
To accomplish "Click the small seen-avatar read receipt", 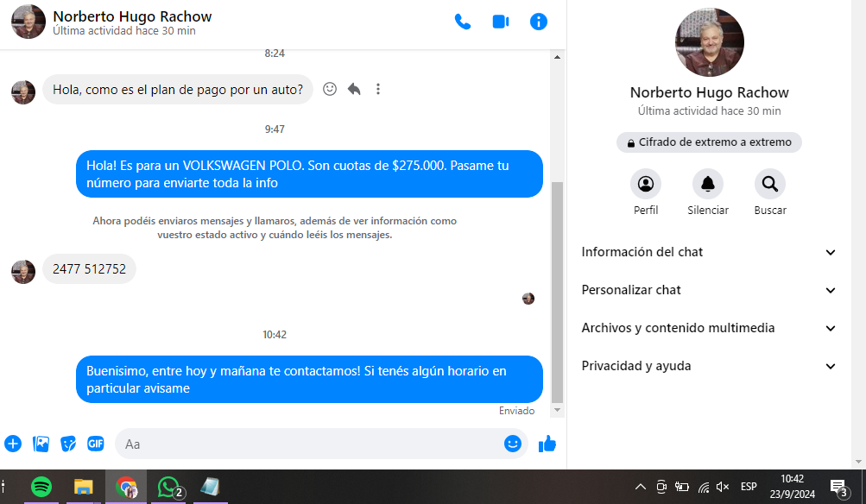I will (x=528, y=299).
